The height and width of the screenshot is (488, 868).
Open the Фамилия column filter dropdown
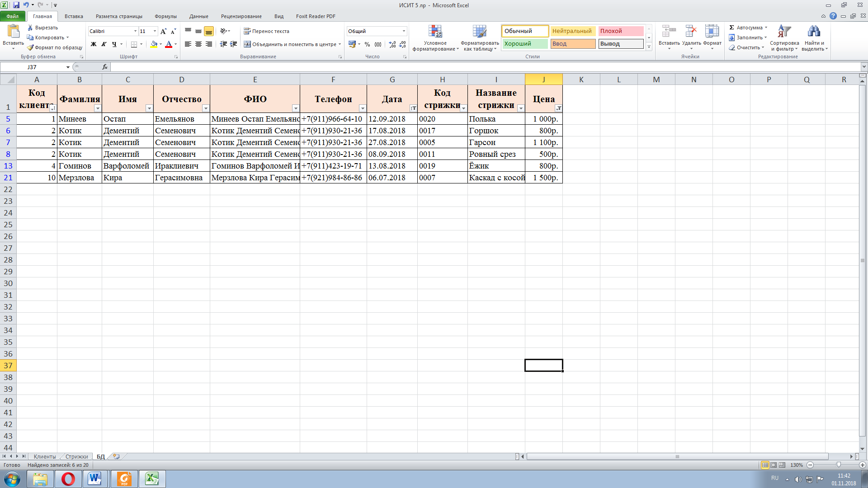click(98, 108)
